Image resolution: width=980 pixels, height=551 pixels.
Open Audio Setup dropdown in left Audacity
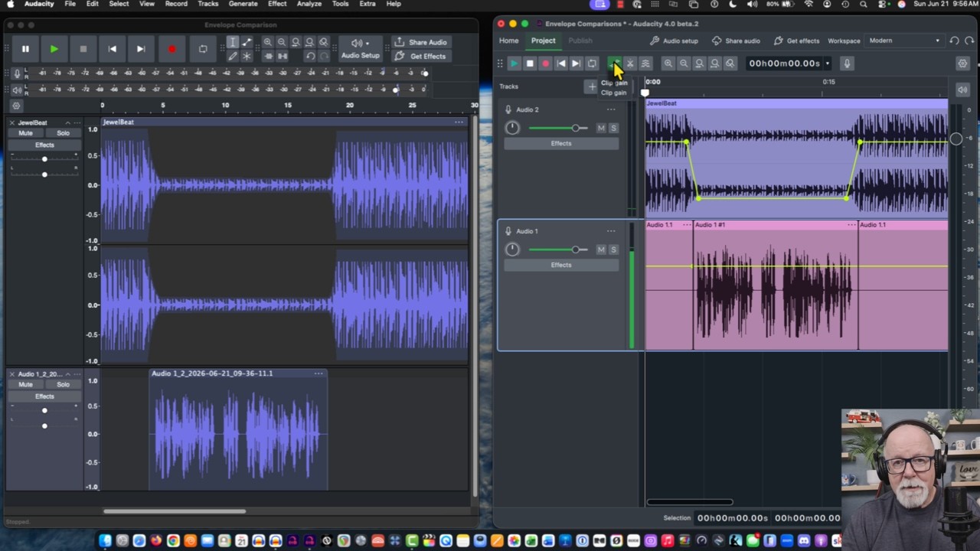[x=360, y=49]
